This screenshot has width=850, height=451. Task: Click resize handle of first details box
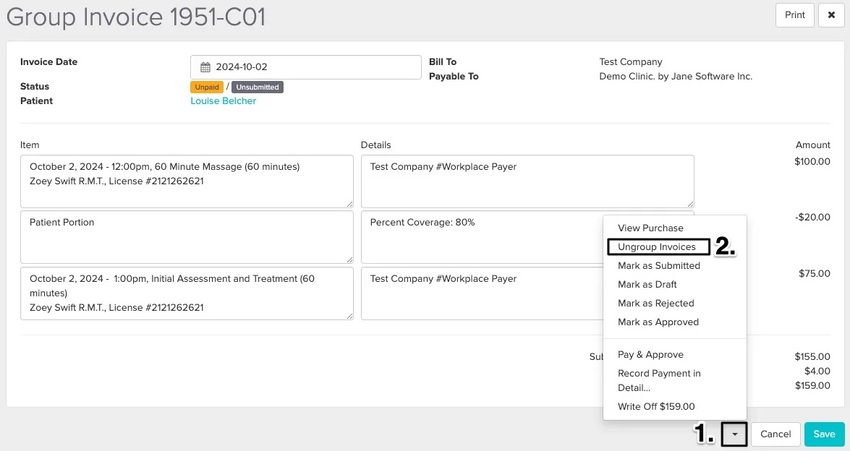[x=690, y=204]
